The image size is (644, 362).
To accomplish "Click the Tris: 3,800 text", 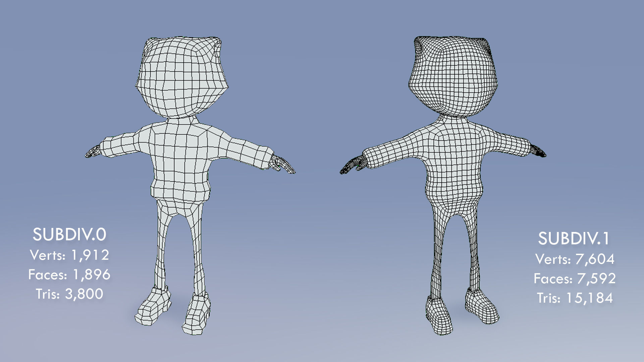I will [69, 294].
